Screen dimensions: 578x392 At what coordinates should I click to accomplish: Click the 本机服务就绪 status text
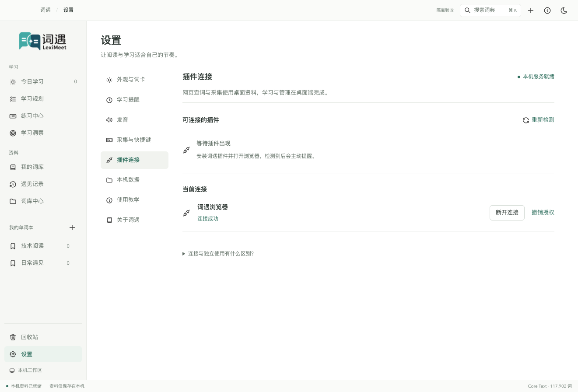click(x=539, y=77)
